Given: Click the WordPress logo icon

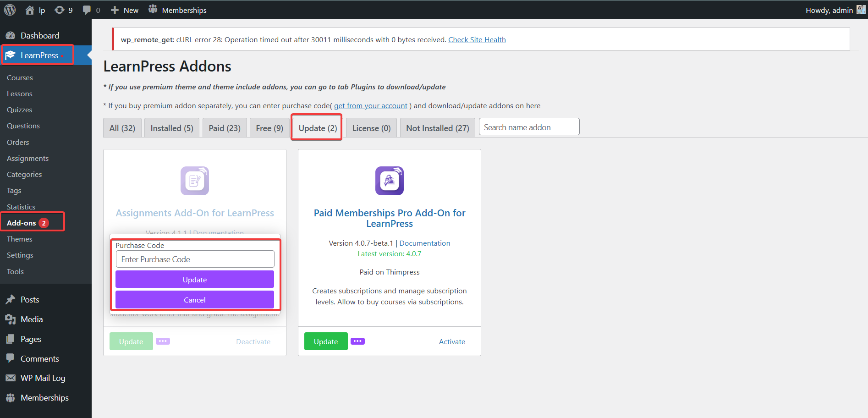Looking at the screenshot, I should pos(10,10).
